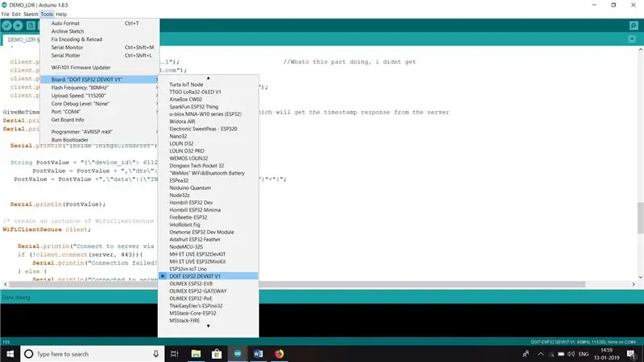Click the horizontal scrollbar right arrow
Screen dimensions: 644x362
[x=634, y=284]
